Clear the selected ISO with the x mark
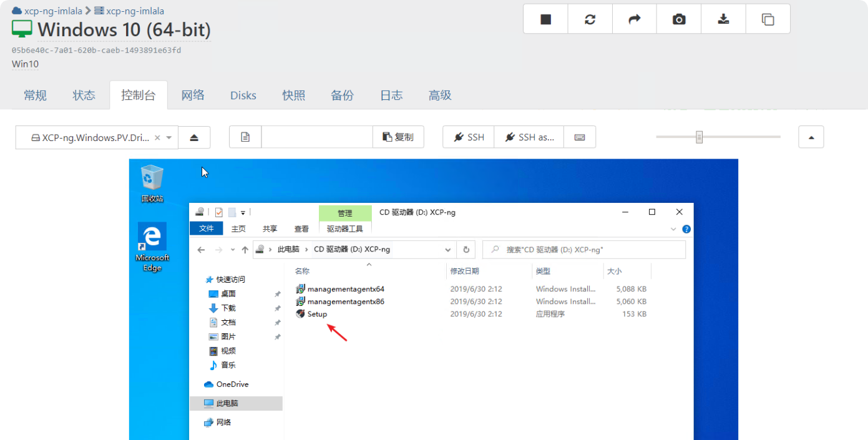The height and width of the screenshot is (440, 868). 157,138
